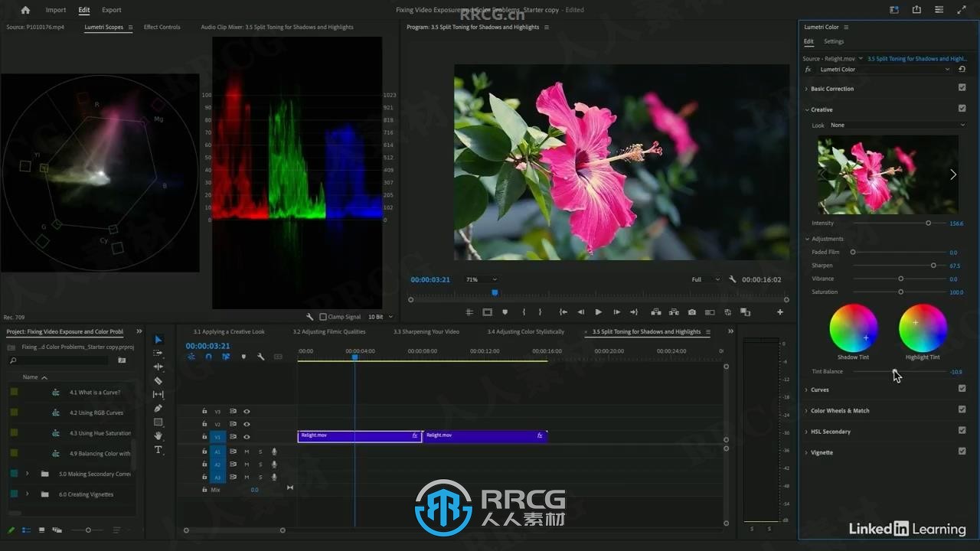Go to In point button
Screen dimensions: 980x551
[563, 312]
